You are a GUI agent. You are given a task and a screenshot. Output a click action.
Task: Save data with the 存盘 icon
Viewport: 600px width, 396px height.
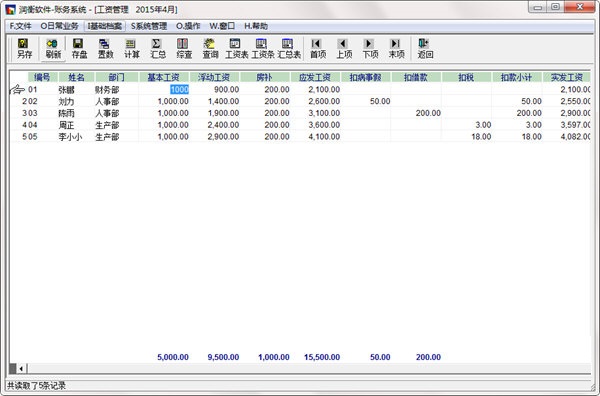click(x=79, y=48)
